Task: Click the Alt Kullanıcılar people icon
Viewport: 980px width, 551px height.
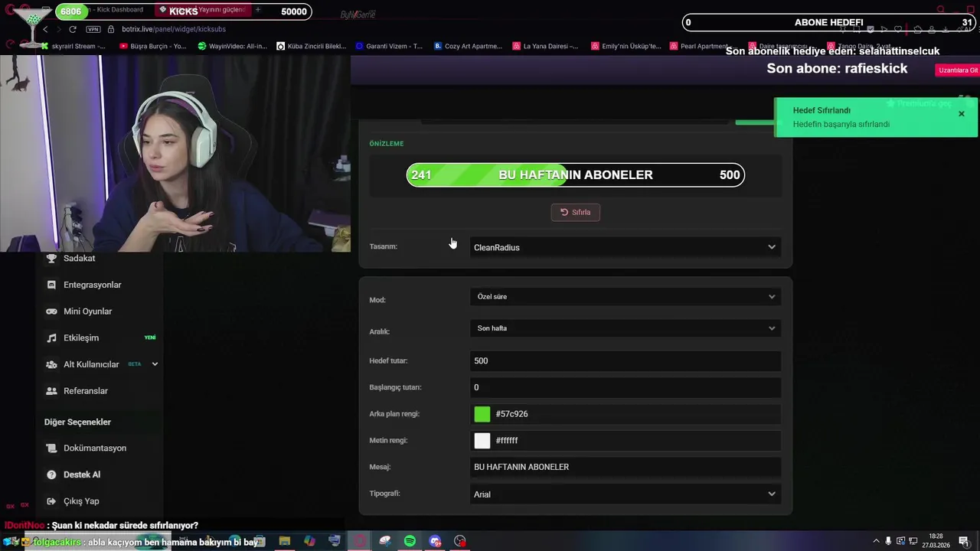Action: click(x=51, y=364)
